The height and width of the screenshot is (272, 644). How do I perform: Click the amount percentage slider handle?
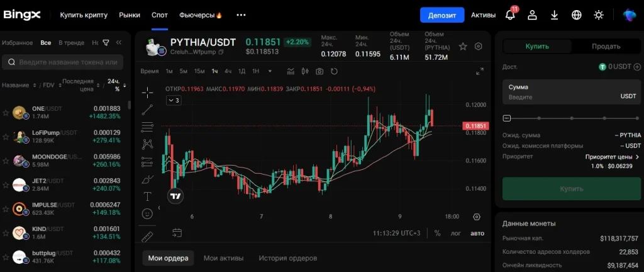507,118
